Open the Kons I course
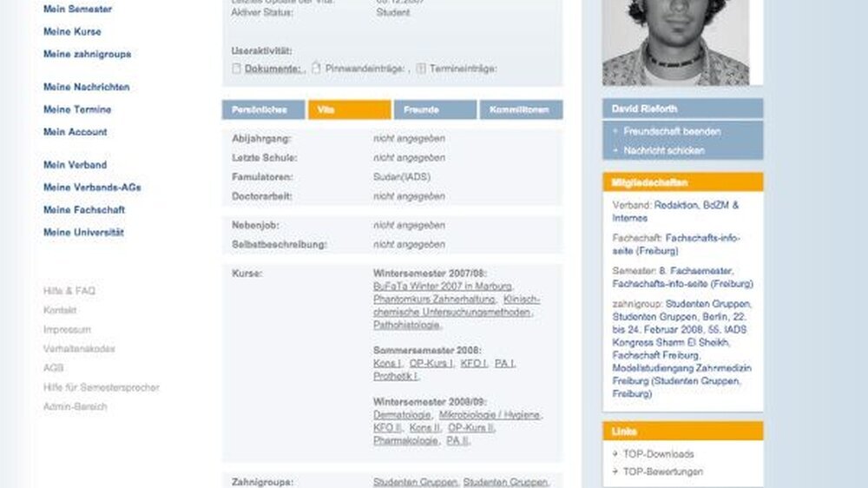 click(x=386, y=363)
